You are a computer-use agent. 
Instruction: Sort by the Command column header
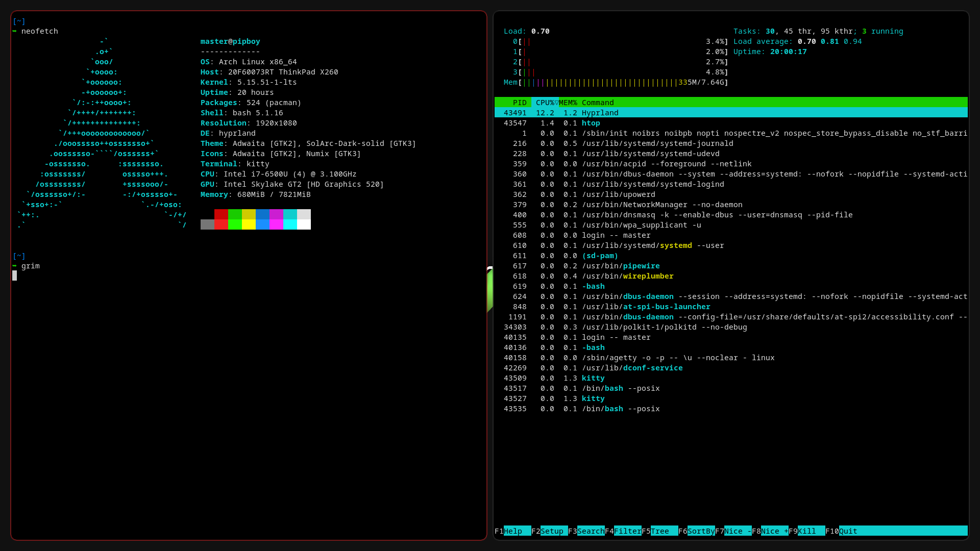click(598, 103)
